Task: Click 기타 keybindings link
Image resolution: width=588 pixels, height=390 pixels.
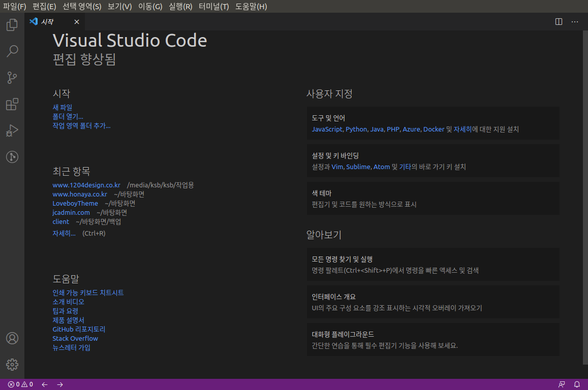Action: coord(405,167)
